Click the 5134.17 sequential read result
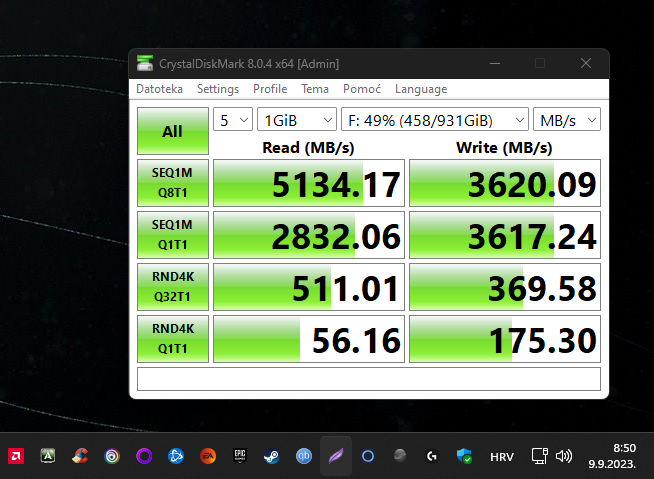The height and width of the screenshot is (479, 654). pos(309,183)
